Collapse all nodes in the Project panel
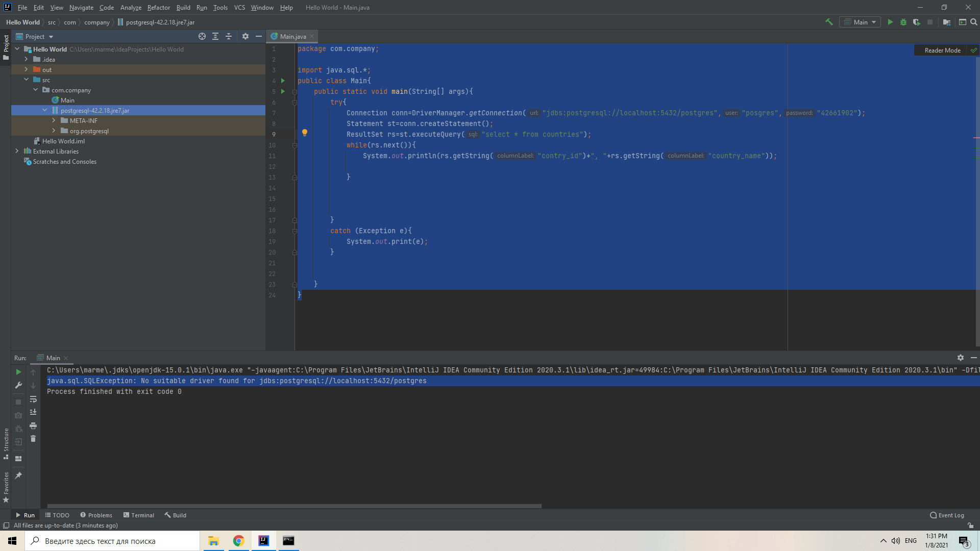980x551 pixels. point(229,36)
